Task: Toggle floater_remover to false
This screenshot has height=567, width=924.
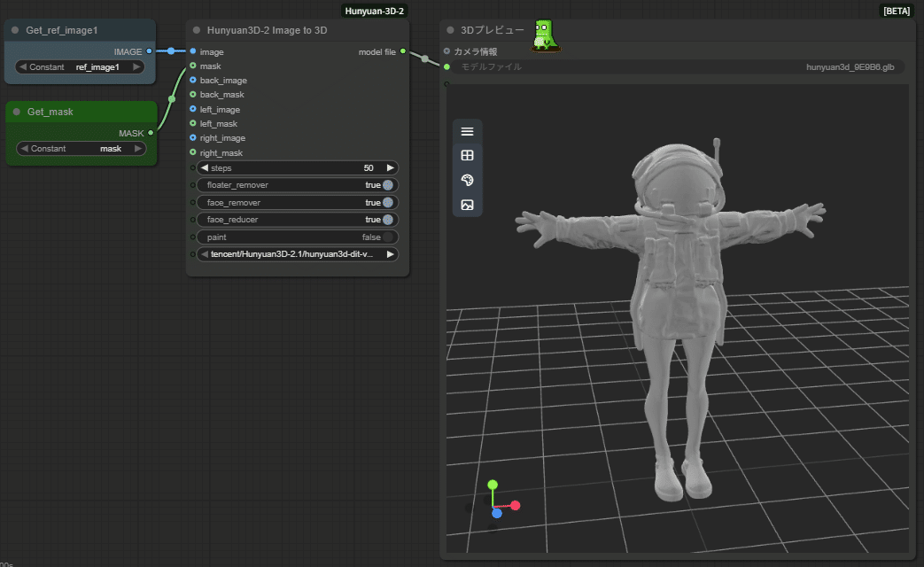Action: point(387,184)
